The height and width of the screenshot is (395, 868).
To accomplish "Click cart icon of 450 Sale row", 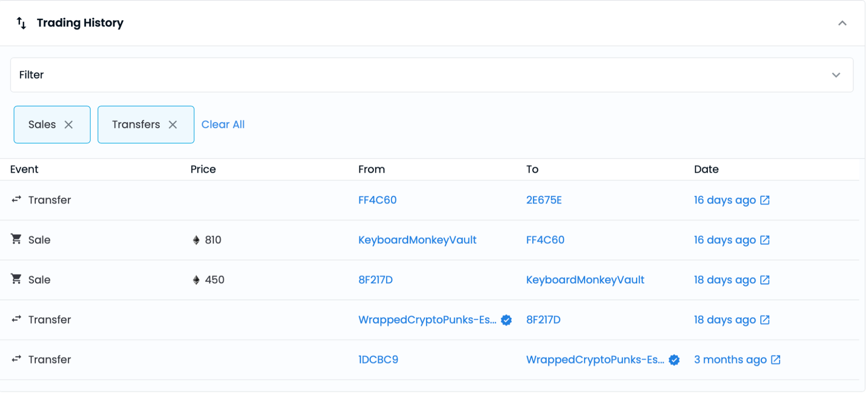I will [16, 279].
